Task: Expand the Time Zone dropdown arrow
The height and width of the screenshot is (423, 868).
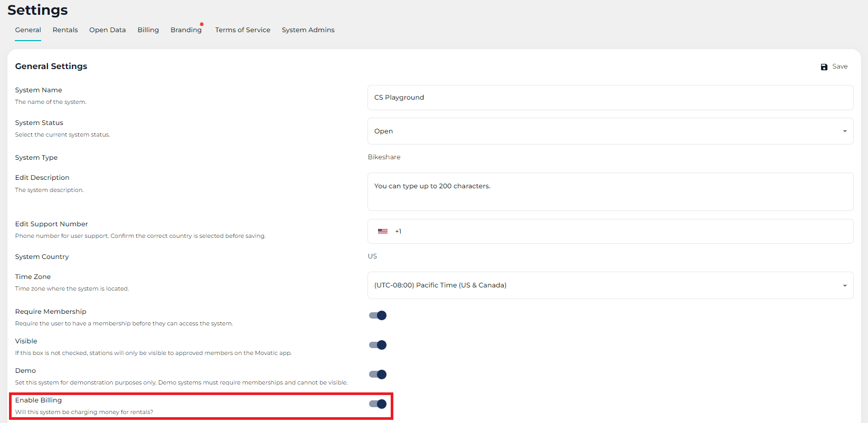Action: [845, 286]
